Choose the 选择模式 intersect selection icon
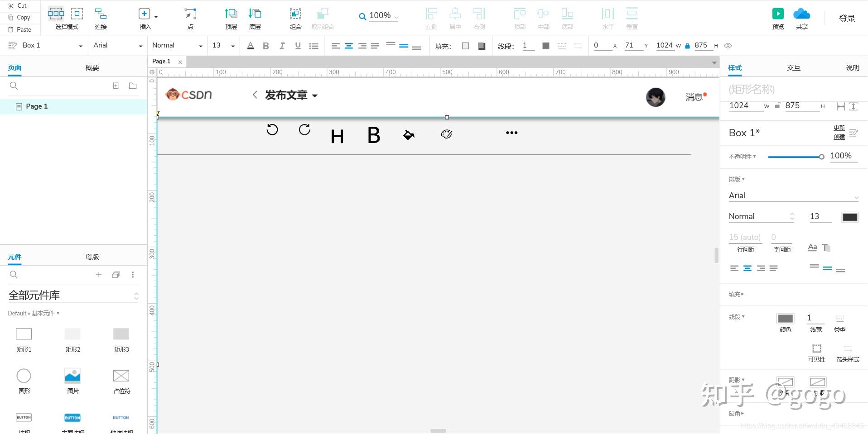 (x=56, y=14)
